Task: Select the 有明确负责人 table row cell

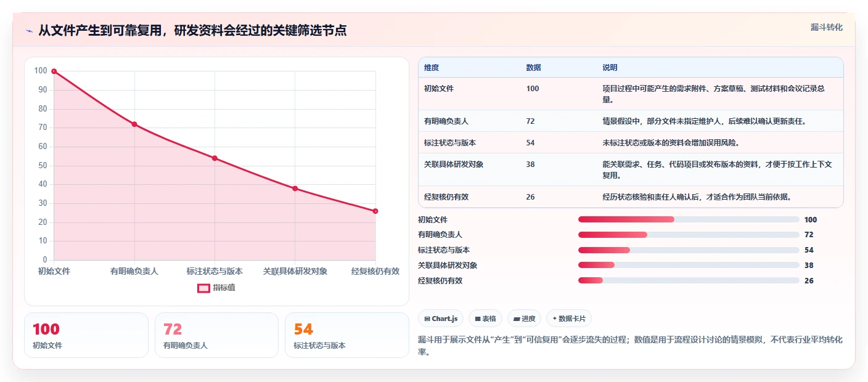Action: click(446, 121)
